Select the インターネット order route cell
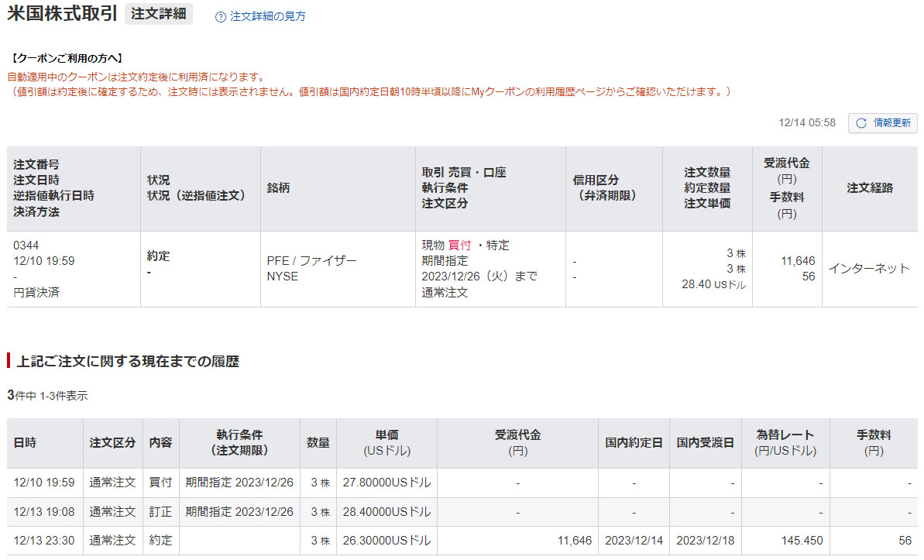 click(869, 269)
